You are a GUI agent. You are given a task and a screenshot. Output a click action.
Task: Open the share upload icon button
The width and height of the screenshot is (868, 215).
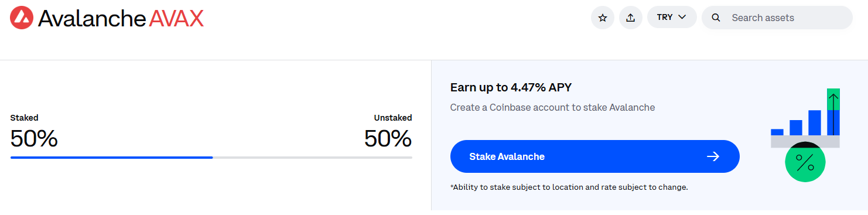(631, 18)
